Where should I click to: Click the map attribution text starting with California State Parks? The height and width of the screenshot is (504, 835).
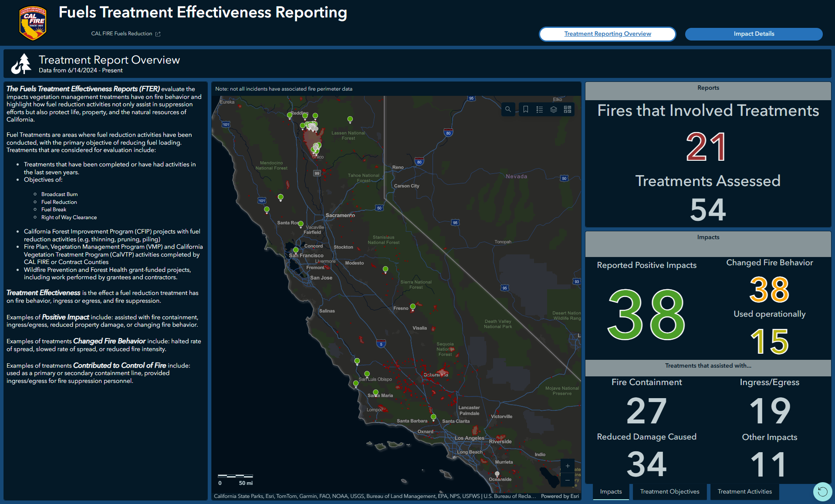375,496
